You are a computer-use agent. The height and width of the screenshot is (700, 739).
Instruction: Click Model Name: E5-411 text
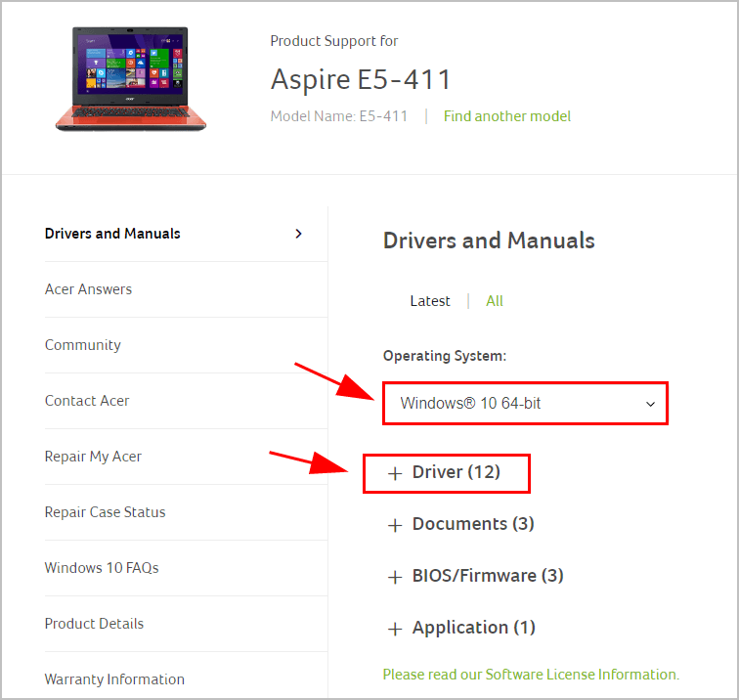click(339, 116)
